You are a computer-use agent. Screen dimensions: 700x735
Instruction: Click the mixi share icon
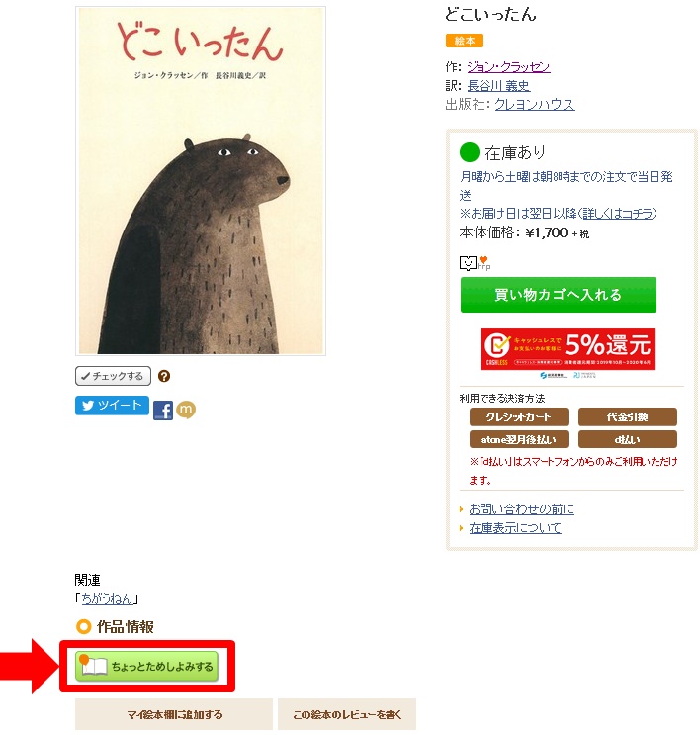pyautogui.click(x=186, y=410)
